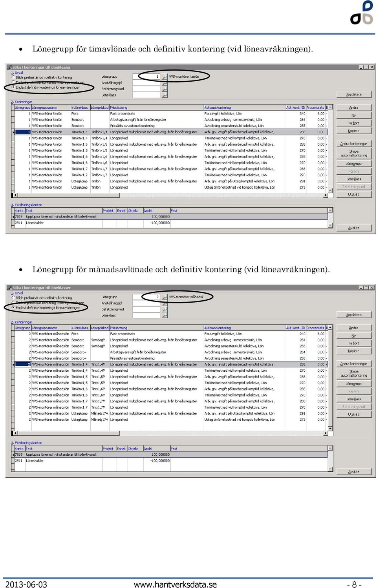This screenshot has width=377, height=588.
Task: Click the Befattningskod input field in månadslön window
Action: pyautogui.click(x=146, y=309)
